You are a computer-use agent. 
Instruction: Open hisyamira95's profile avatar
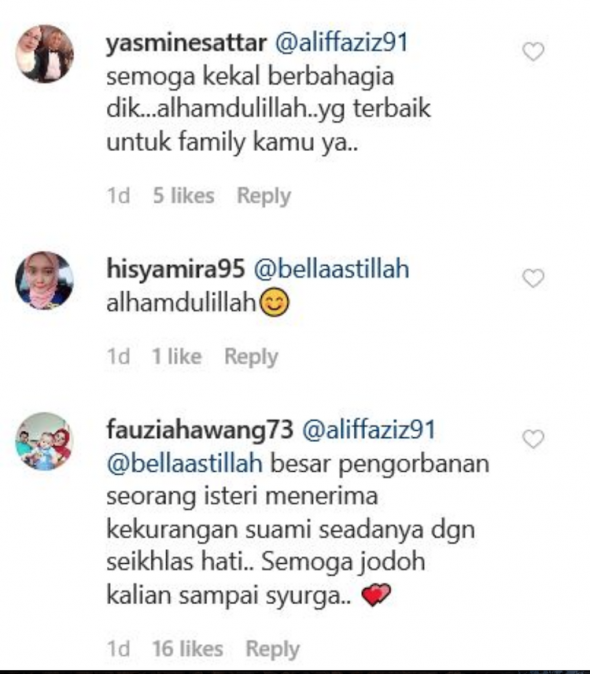tap(45, 280)
